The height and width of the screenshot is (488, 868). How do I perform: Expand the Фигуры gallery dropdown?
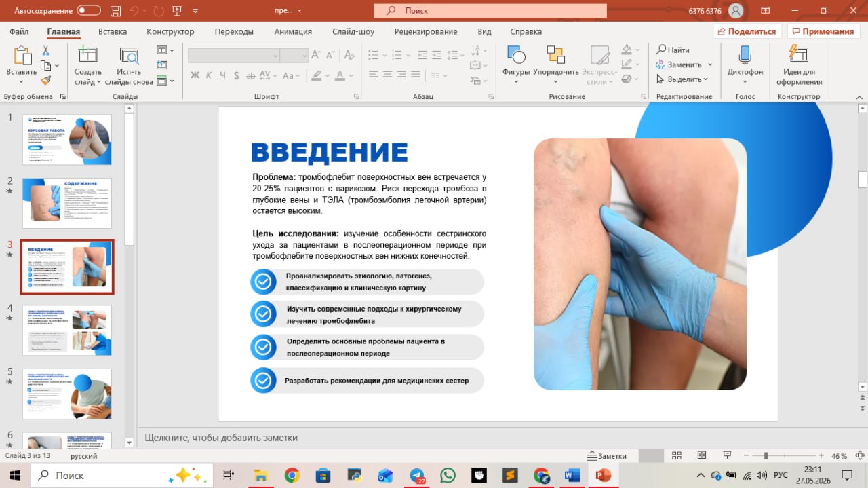(516, 82)
